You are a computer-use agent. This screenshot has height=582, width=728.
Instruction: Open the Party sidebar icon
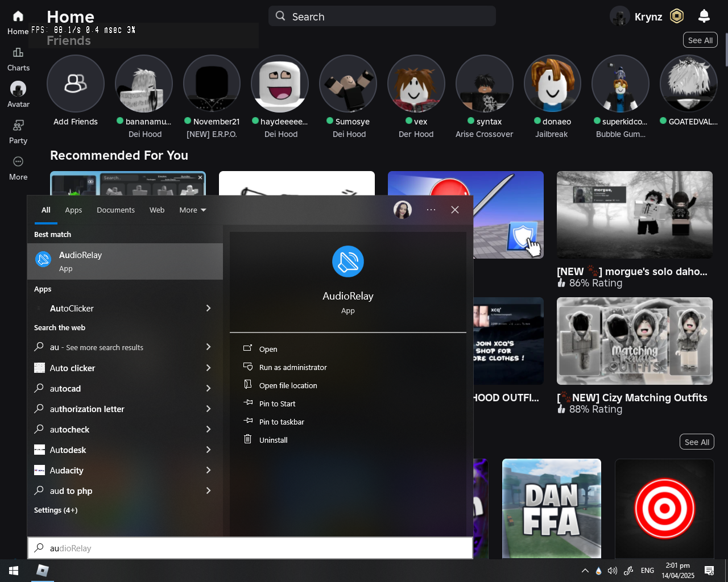(x=18, y=126)
